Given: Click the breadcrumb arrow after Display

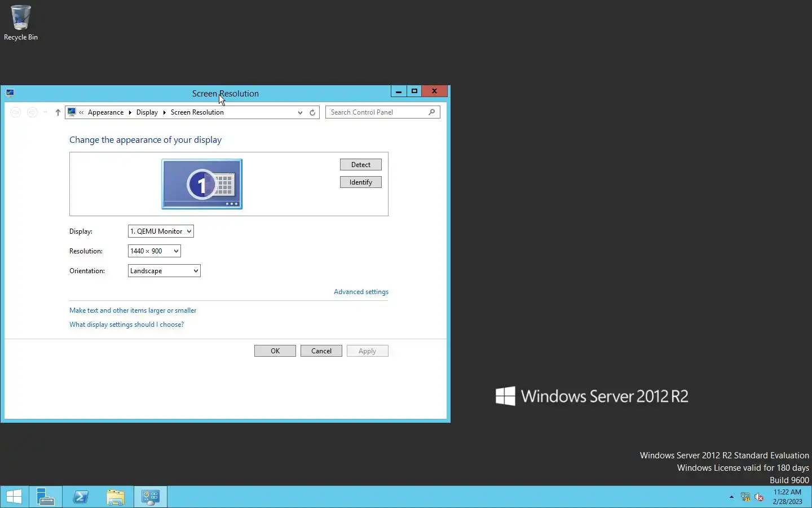Looking at the screenshot, I should [x=164, y=112].
